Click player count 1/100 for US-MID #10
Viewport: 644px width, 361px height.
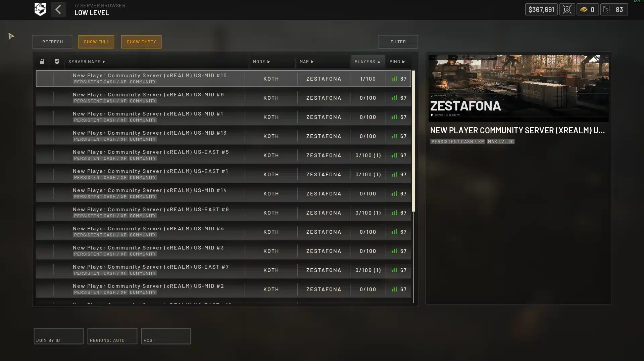pyautogui.click(x=368, y=79)
